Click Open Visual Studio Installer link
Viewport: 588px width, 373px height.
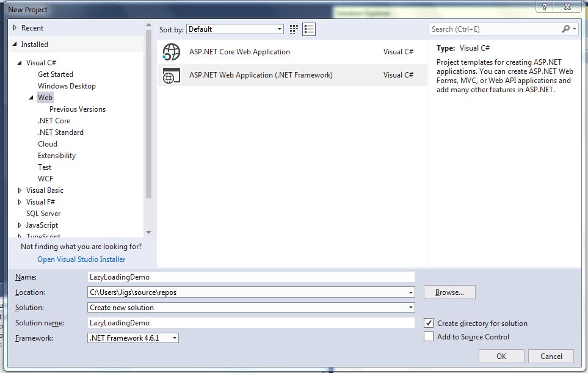[x=81, y=259]
